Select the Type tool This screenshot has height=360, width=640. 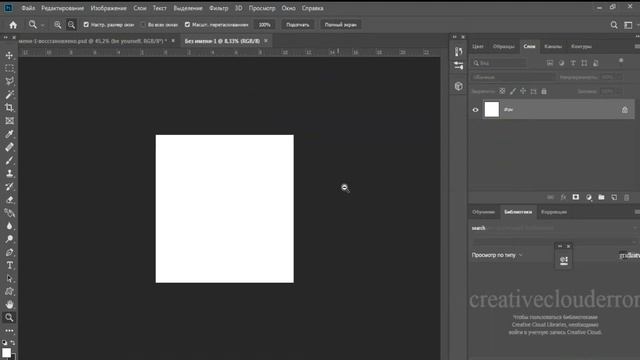(x=9, y=265)
